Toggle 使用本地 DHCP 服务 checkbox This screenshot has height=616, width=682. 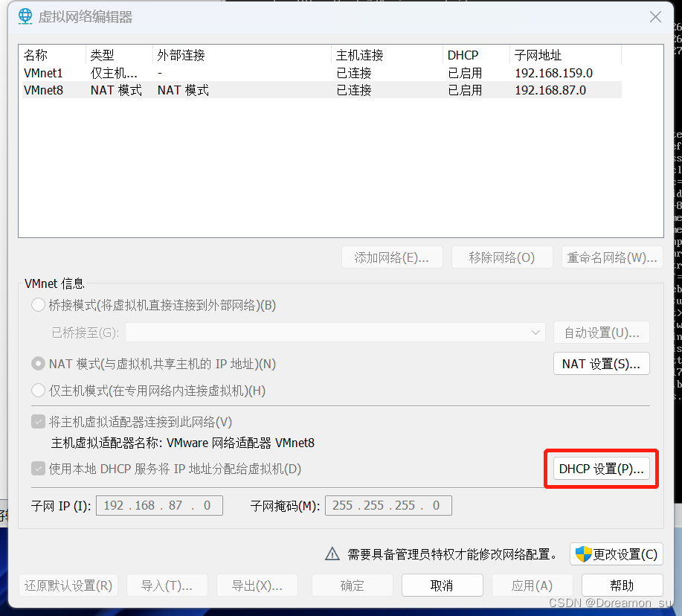click(x=38, y=469)
